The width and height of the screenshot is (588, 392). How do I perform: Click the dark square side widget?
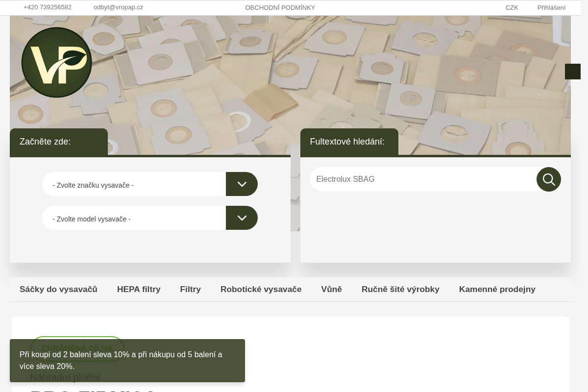click(x=573, y=72)
